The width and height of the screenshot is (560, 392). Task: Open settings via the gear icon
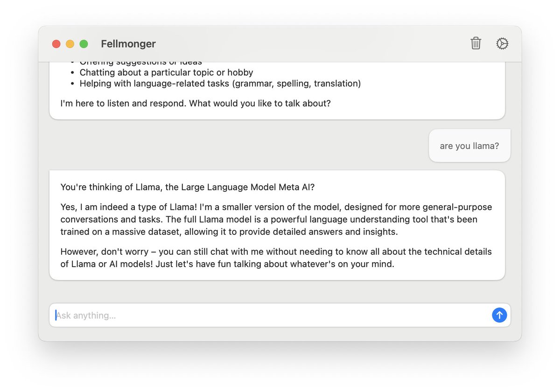pyautogui.click(x=502, y=43)
